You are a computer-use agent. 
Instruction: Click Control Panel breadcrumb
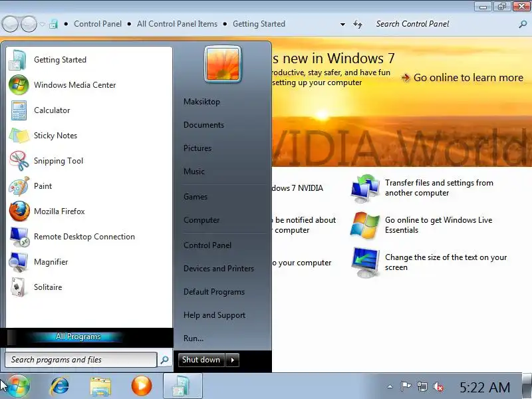[x=98, y=24]
